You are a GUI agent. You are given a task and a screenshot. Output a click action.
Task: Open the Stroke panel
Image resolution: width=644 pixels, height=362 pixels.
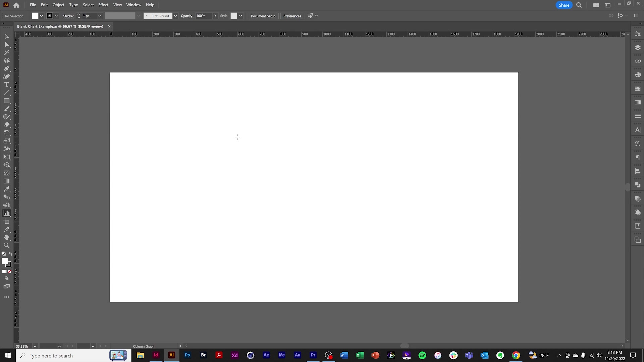(x=638, y=116)
